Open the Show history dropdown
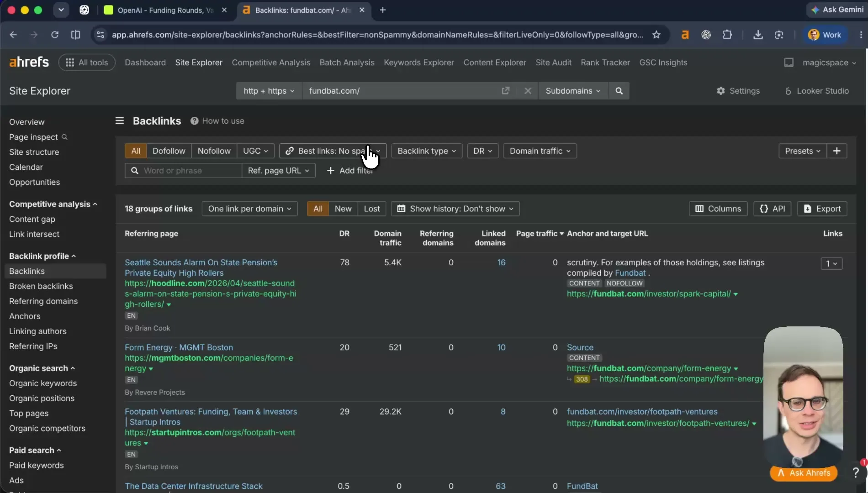Image resolution: width=868 pixels, height=493 pixels. [x=455, y=209]
